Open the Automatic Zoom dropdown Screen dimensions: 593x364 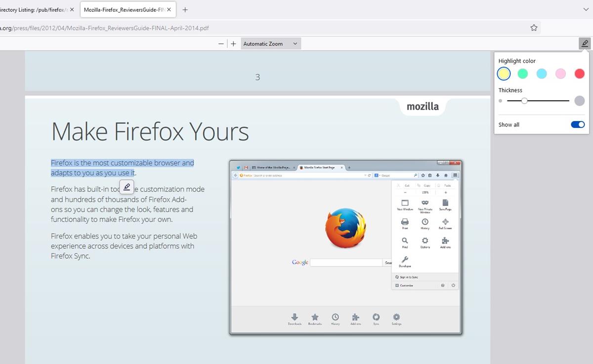270,43
